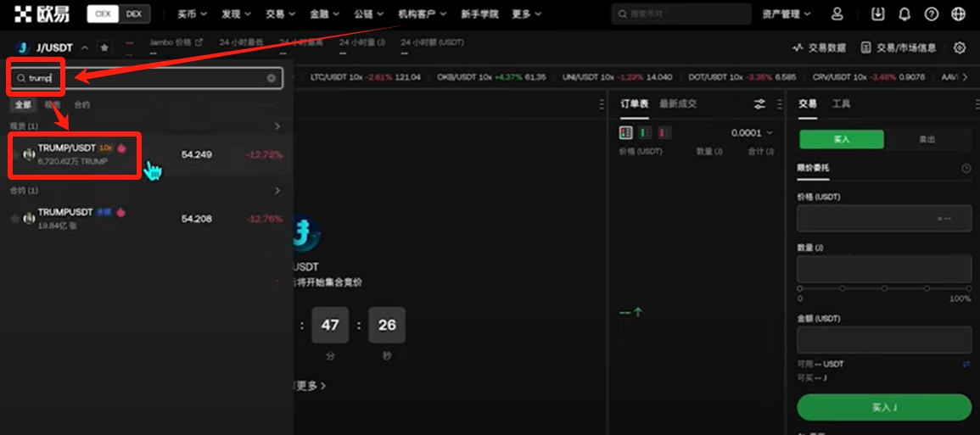Image resolution: width=980 pixels, height=435 pixels.
Task: Click the download app icon
Action: tap(878, 14)
